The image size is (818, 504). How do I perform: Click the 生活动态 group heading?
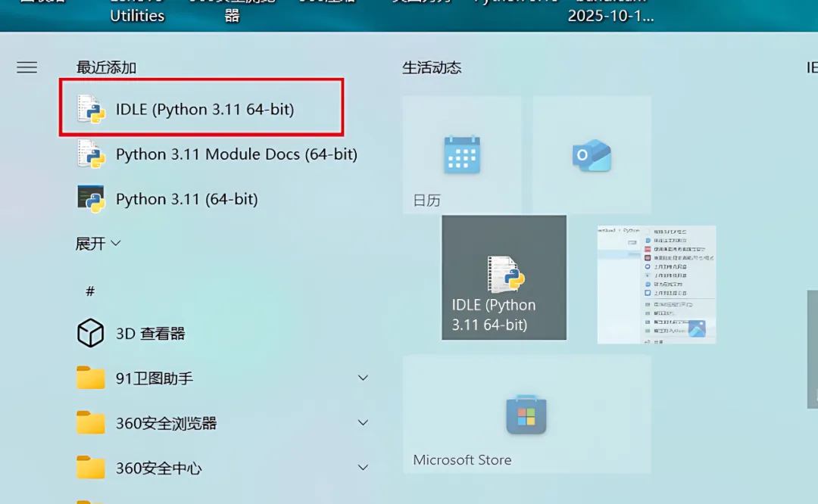tap(432, 67)
